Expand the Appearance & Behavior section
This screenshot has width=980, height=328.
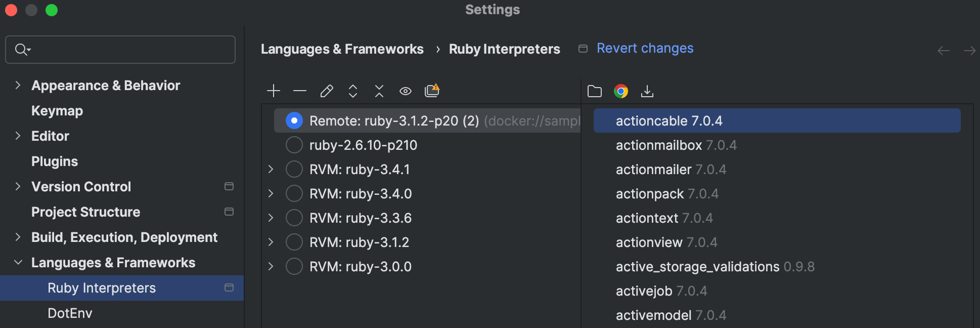(18, 85)
